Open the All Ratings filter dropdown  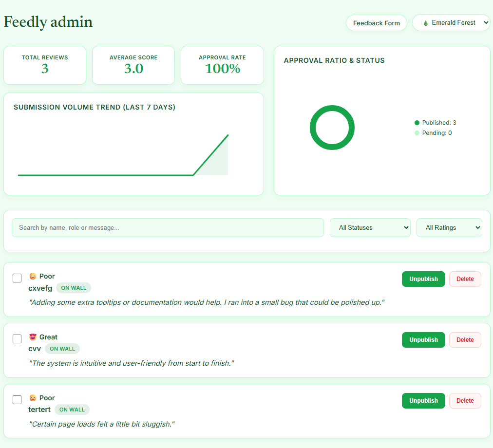(449, 227)
